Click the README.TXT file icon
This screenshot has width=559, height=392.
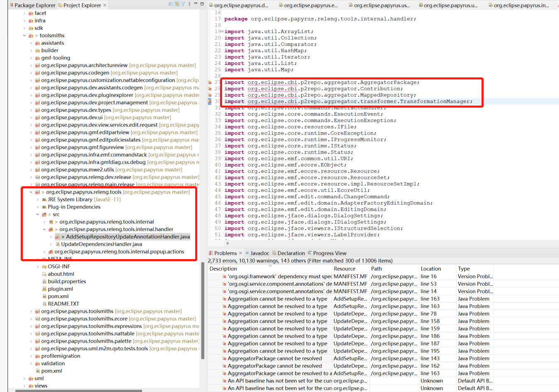coord(44,304)
